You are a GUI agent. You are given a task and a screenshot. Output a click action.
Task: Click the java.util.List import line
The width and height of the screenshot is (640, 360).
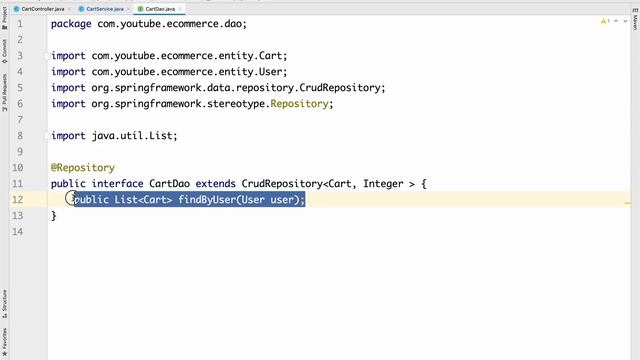click(x=114, y=136)
